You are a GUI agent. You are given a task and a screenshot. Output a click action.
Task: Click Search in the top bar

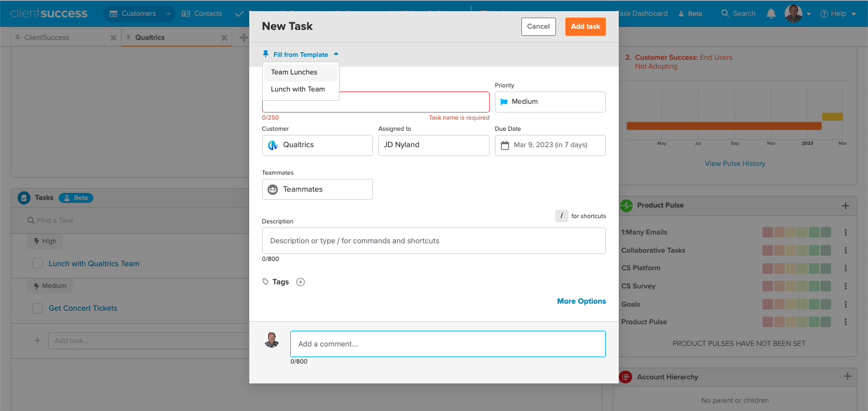pyautogui.click(x=738, y=13)
